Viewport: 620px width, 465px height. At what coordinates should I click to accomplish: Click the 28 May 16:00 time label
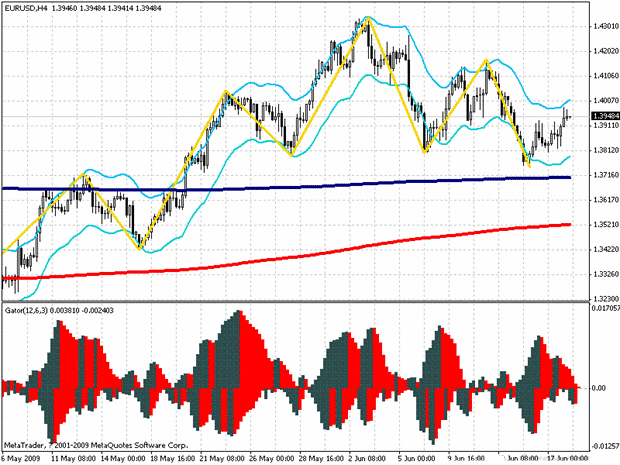click(x=322, y=459)
